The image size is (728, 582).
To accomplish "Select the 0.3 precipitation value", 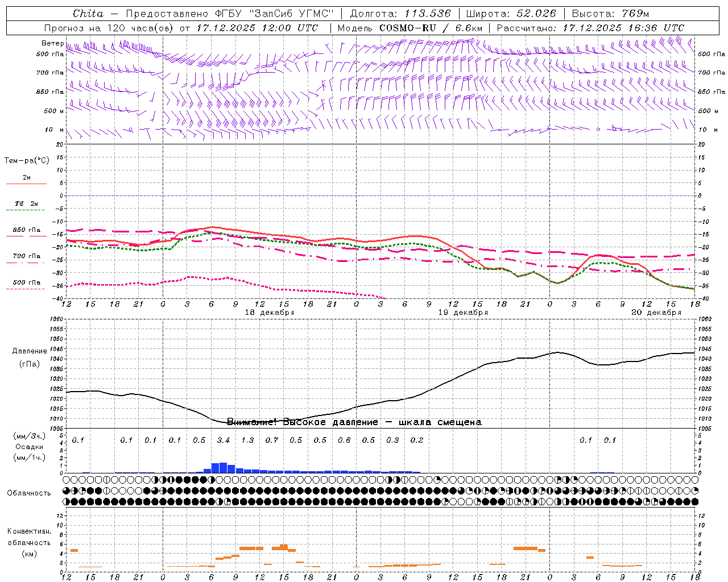I will coord(392,440).
